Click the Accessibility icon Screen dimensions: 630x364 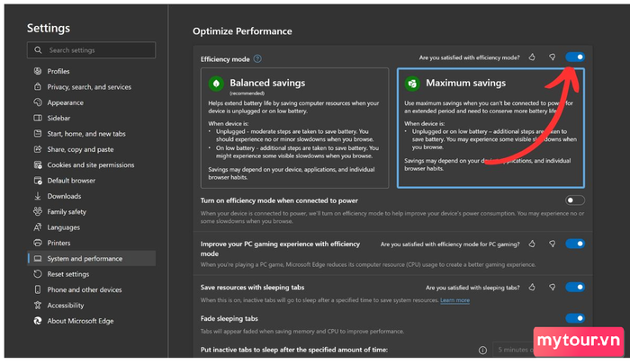coord(38,306)
